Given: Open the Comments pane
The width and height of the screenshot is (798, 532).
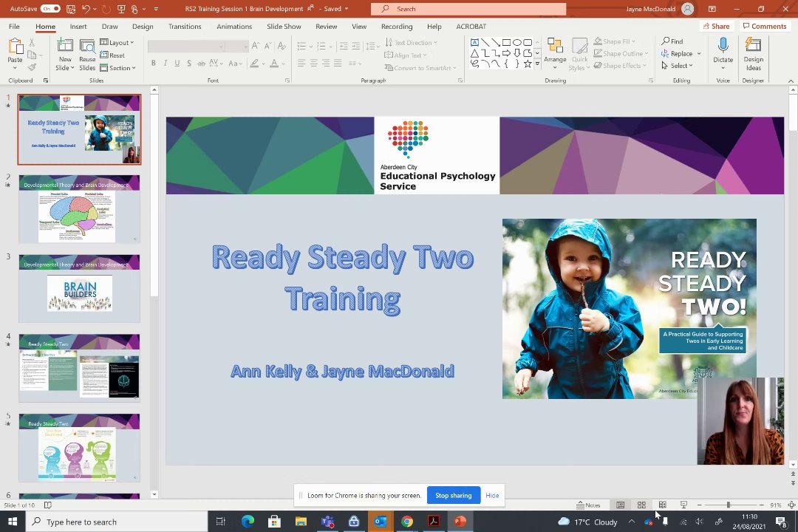Looking at the screenshot, I should pyautogui.click(x=765, y=26).
